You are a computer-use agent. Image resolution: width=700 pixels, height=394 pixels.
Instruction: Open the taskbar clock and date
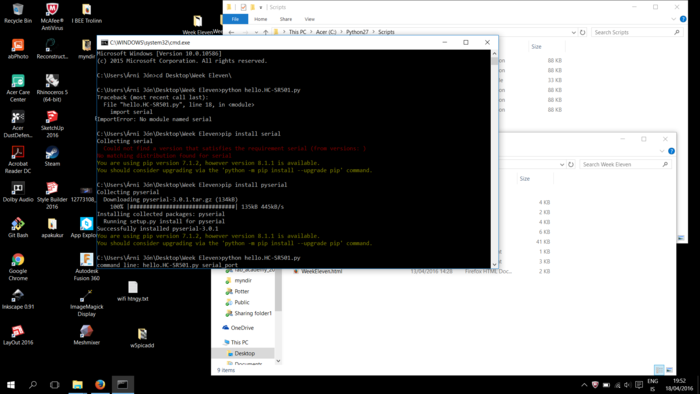pos(679,385)
